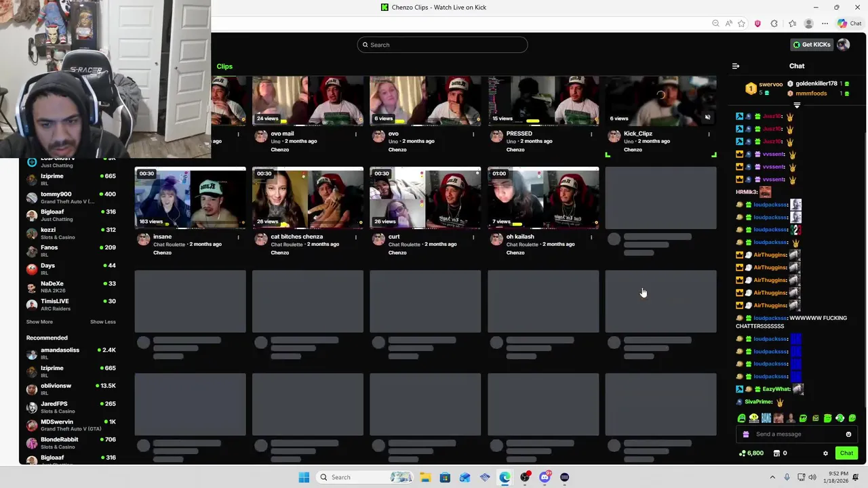Click the Send a message input
868x488 pixels.
(x=797, y=434)
